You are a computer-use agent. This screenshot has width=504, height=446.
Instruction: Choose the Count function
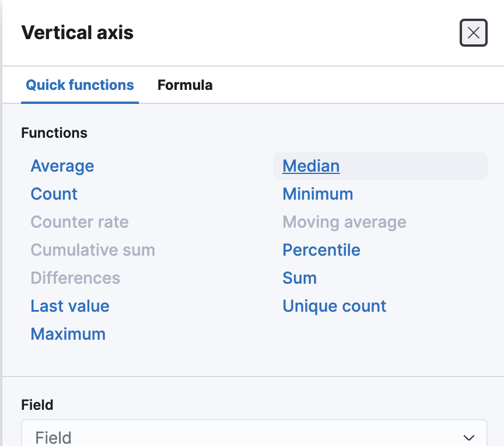[54, 194]
